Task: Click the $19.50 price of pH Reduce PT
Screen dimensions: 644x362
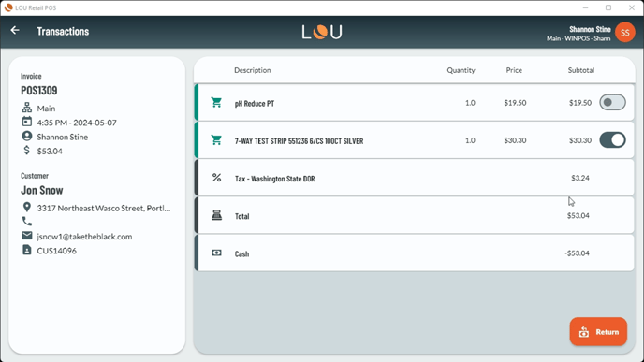Action: tap(515, 103)
